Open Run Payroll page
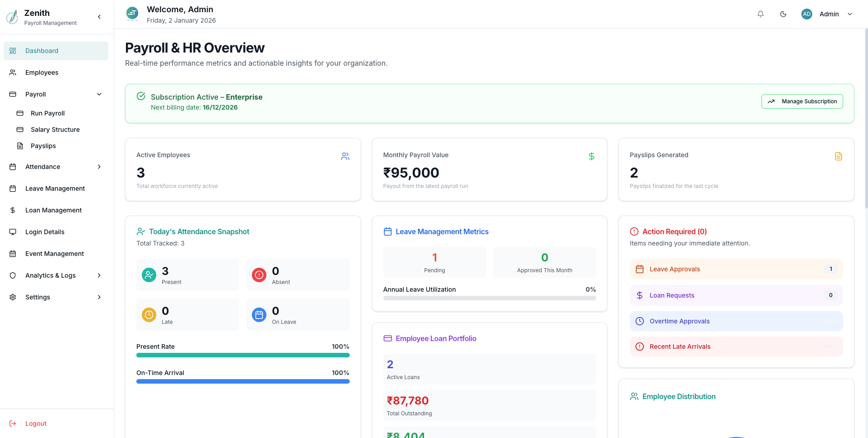Image resolution: width=868 pixels, height=438 pixels. coord(48,113)
